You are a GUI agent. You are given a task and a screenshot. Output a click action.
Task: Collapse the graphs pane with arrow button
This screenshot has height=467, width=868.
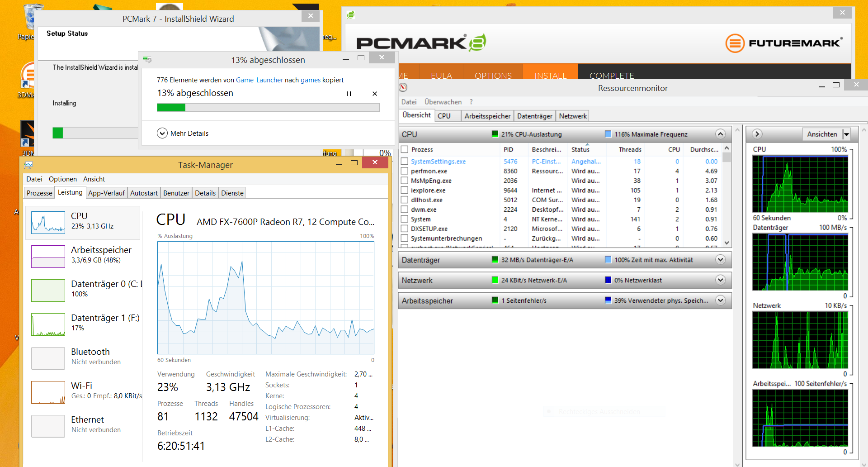(757, 134)
